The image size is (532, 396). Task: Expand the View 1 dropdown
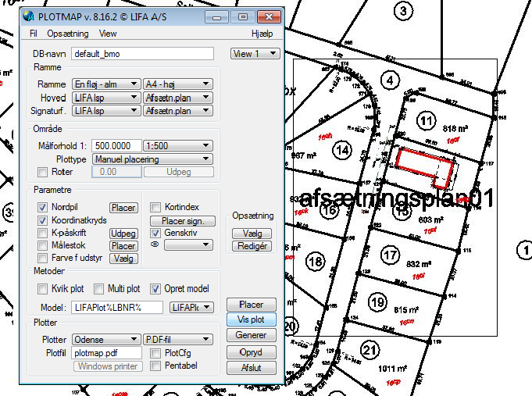[255, 54]
